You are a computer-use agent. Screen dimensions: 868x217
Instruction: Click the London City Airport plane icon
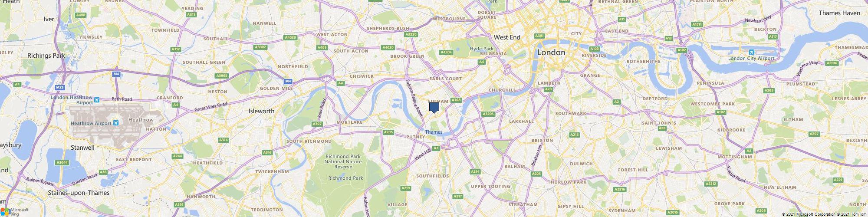click(751, 53)
